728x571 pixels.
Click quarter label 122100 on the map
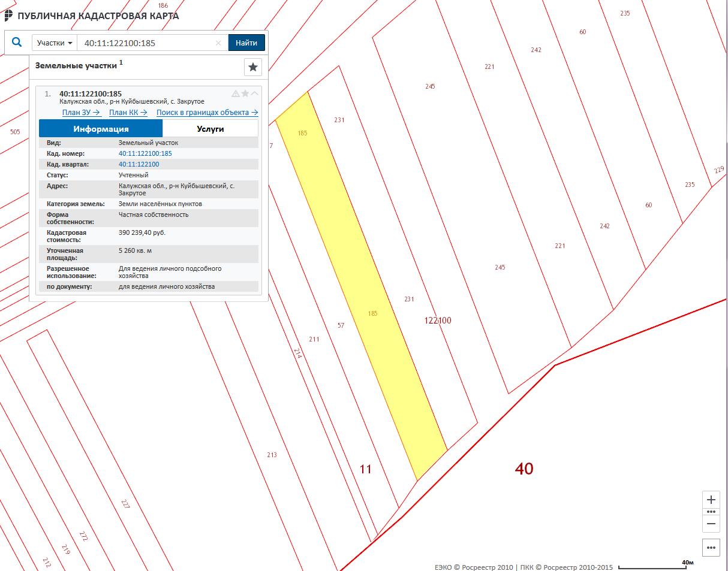(438, 321)
